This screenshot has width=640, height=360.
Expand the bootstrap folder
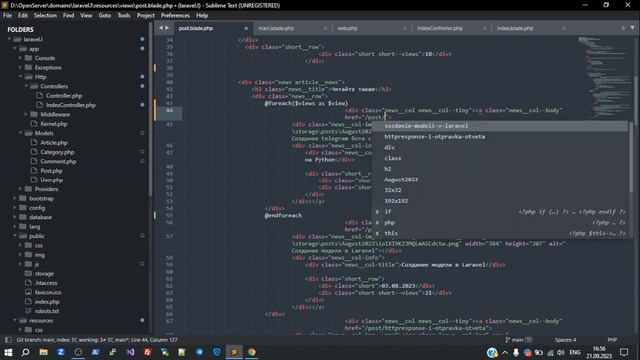pyautogui.click(x=15, y=198)
